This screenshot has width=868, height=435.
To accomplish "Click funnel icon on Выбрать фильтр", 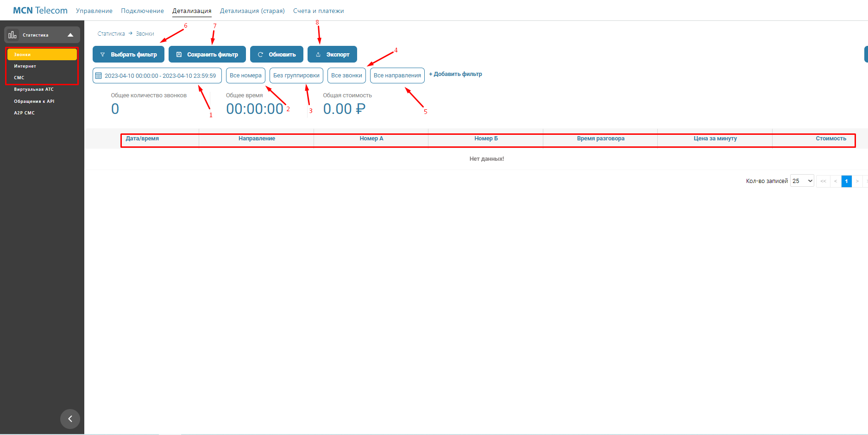I will point(103,55).
